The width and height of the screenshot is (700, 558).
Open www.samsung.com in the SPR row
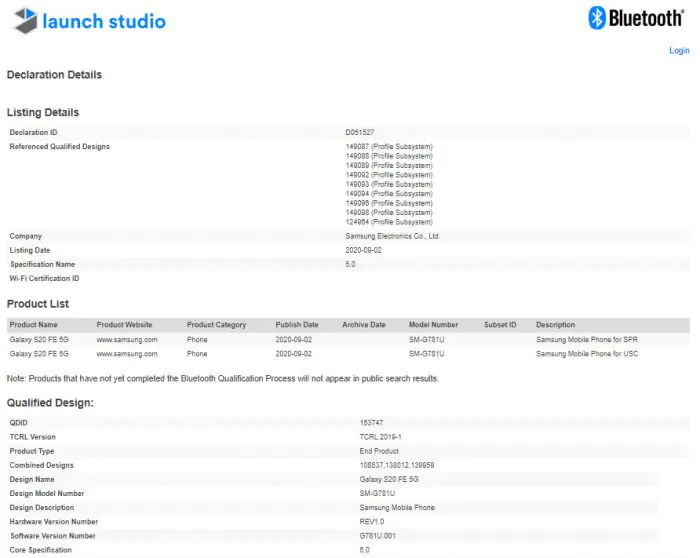coord(127,339)
